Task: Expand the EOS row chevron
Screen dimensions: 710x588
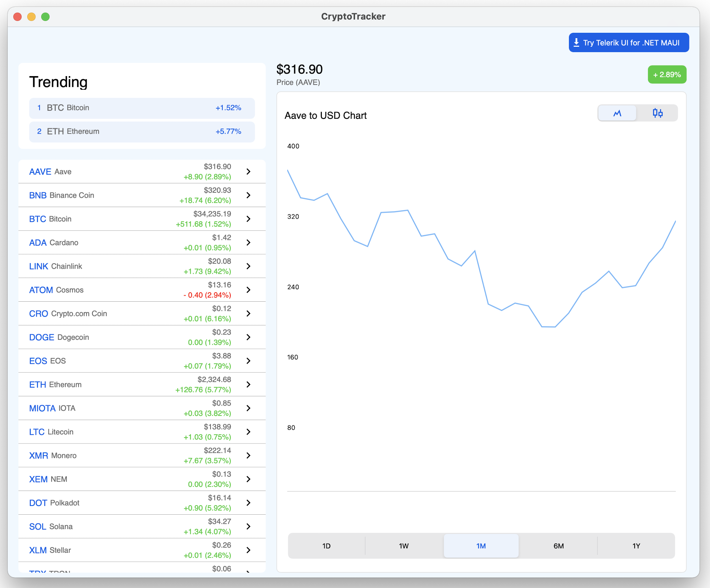Action: 249,361
